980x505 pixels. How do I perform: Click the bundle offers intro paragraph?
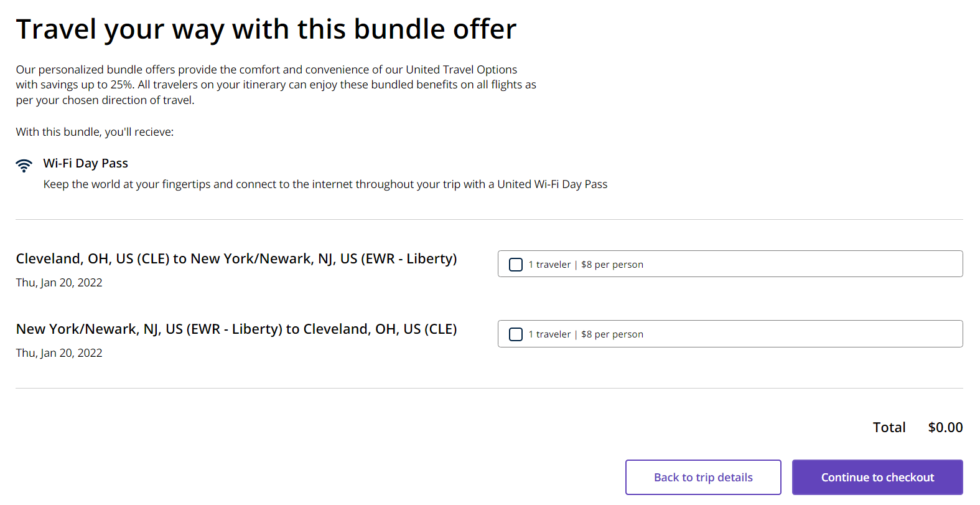[x=276, y=85]
